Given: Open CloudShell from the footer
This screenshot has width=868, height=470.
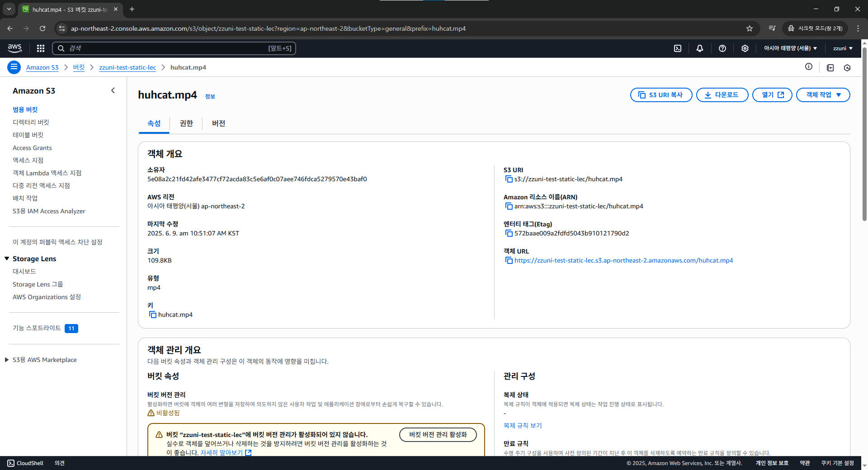Looking at the screenshot, I should pos(25,463).
